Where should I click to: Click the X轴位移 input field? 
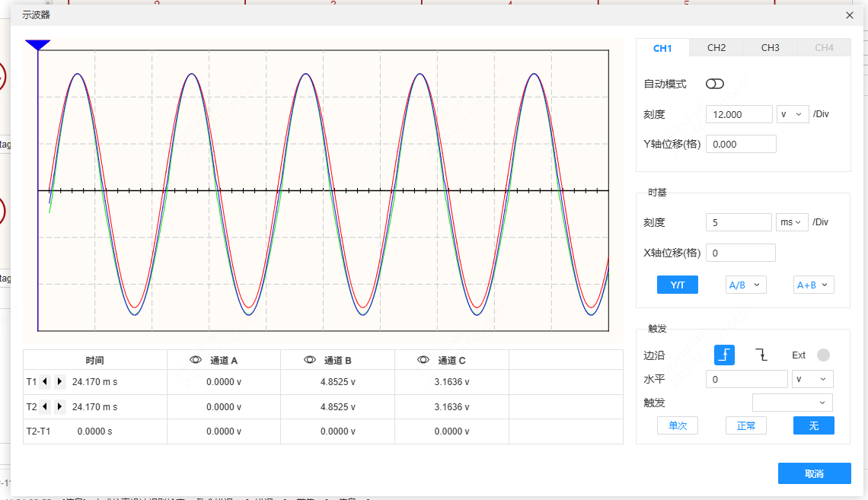pos(740,253)
